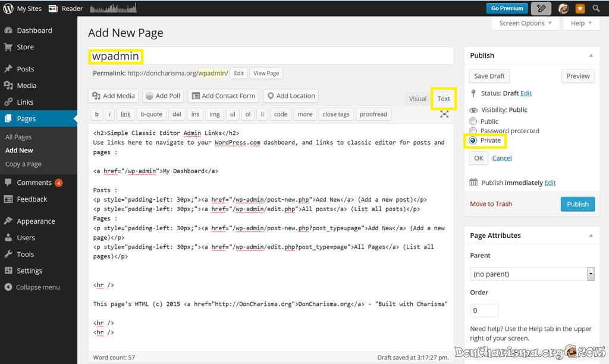
Task: Expand the Help tab dropdown
Action: (x=581, y=23)
